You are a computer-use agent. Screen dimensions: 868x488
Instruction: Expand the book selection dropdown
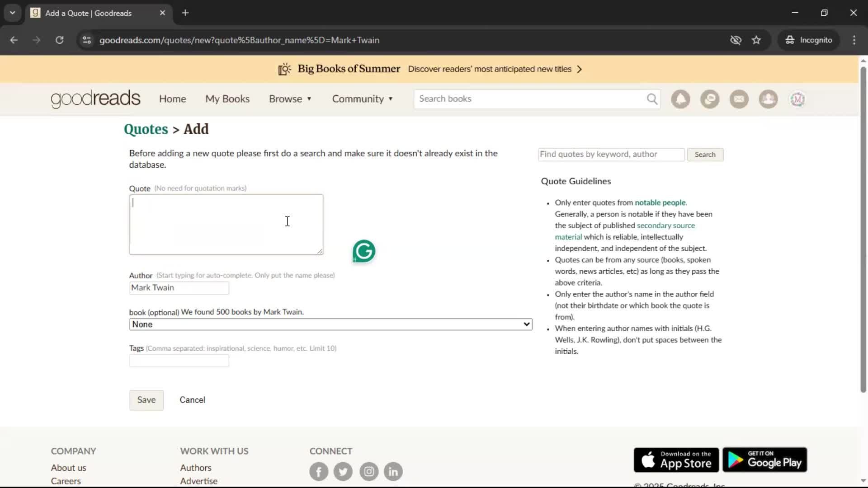(330, 324)
